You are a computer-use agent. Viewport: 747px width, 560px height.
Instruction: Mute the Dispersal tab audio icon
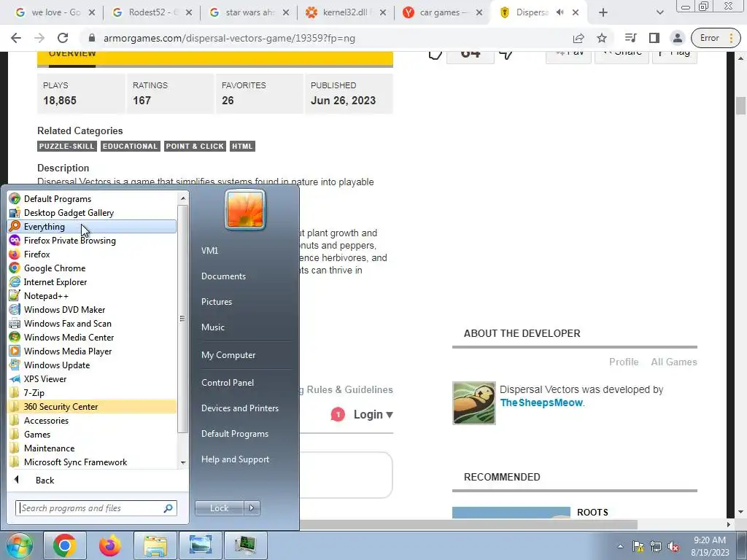560,12
